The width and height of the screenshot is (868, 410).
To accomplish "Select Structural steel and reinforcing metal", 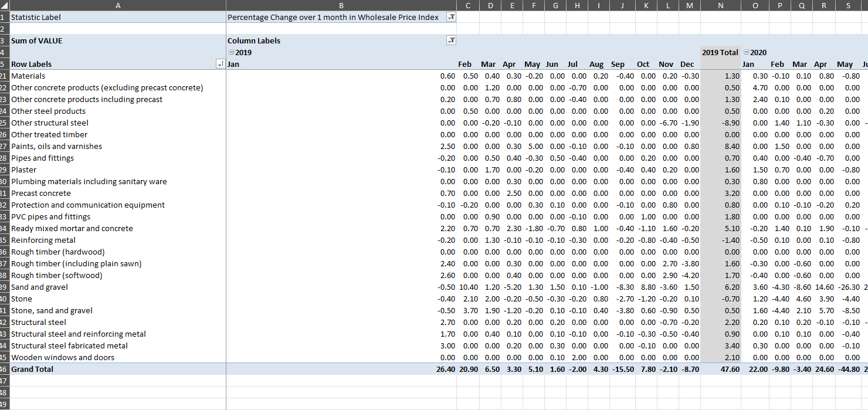I will 79,334.
